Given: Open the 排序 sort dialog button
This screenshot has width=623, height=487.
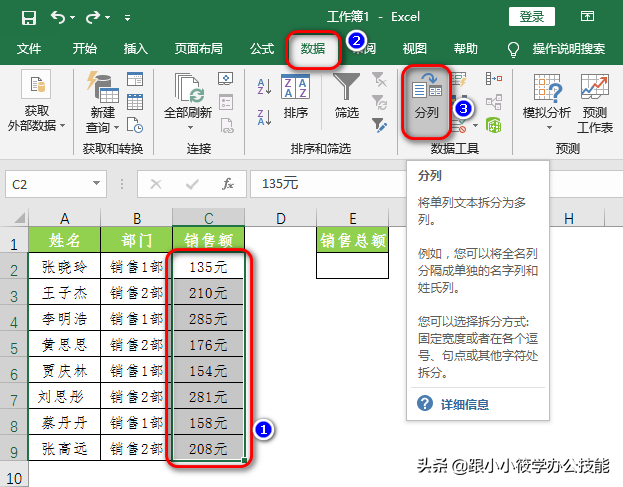Looking at the screenshot, I should click(295, 97).
